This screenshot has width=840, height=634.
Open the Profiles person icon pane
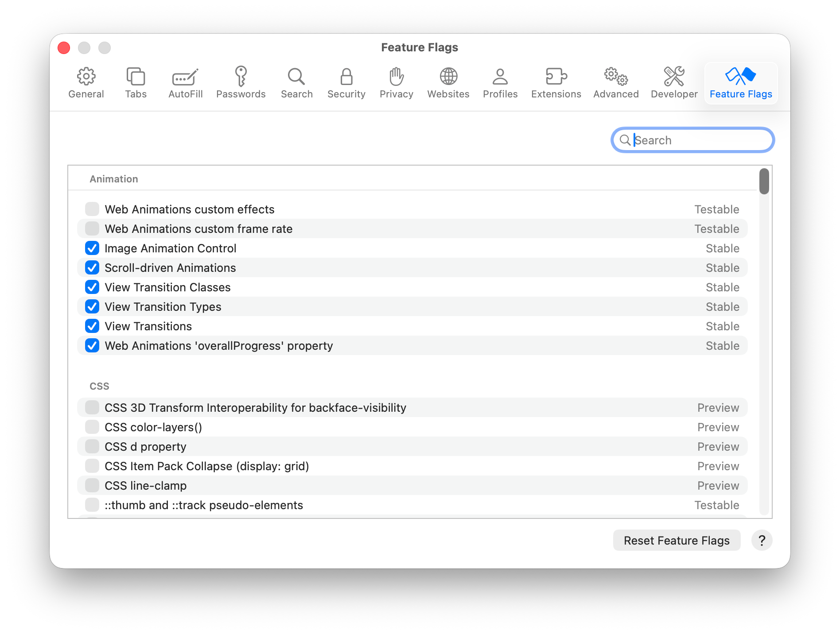tap(500, 77)
